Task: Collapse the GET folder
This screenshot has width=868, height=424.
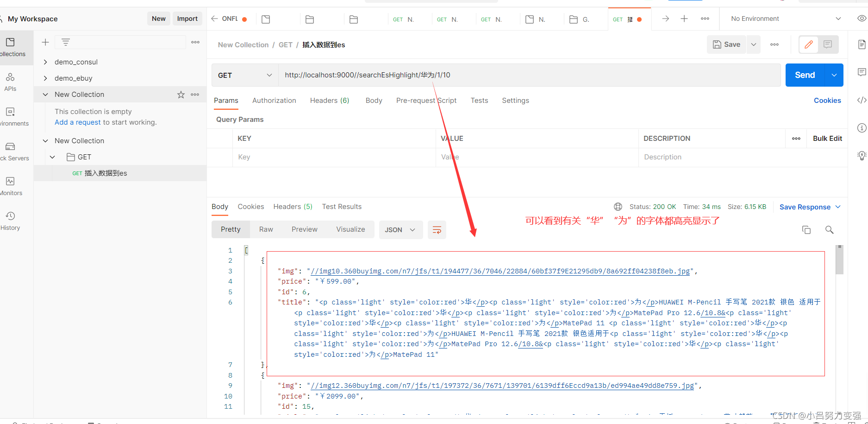Action: pyautogui.click(x=53, y=157)
